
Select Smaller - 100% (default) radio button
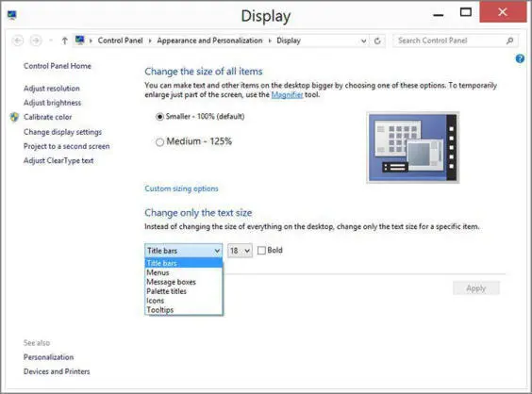pos(159,117)
